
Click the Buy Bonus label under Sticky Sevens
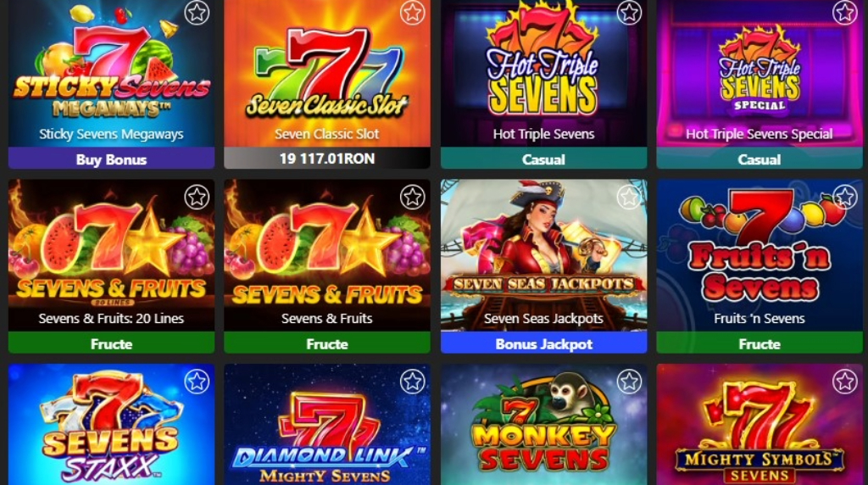111,159
